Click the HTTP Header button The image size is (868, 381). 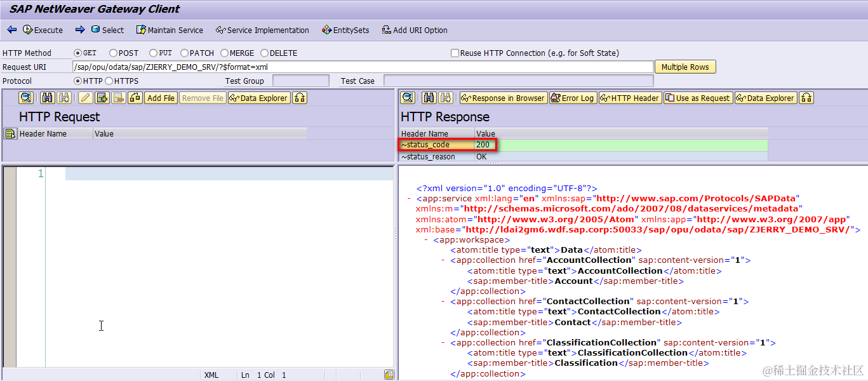click(x=630, y=98)
